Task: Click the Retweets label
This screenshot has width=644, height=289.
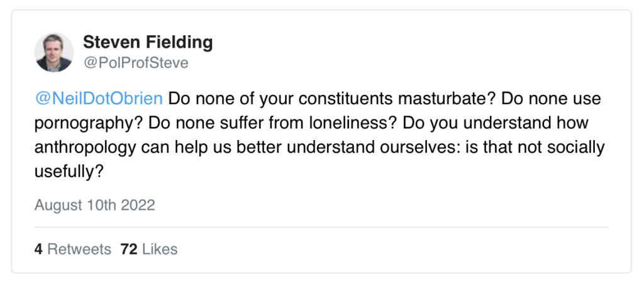Action: [x=79, y=249]
